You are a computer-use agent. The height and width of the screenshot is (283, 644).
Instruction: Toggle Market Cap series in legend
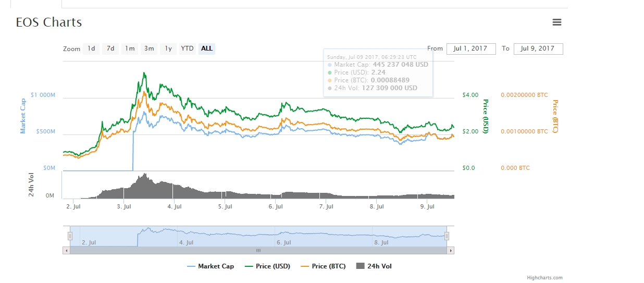[x=210, y=266]
